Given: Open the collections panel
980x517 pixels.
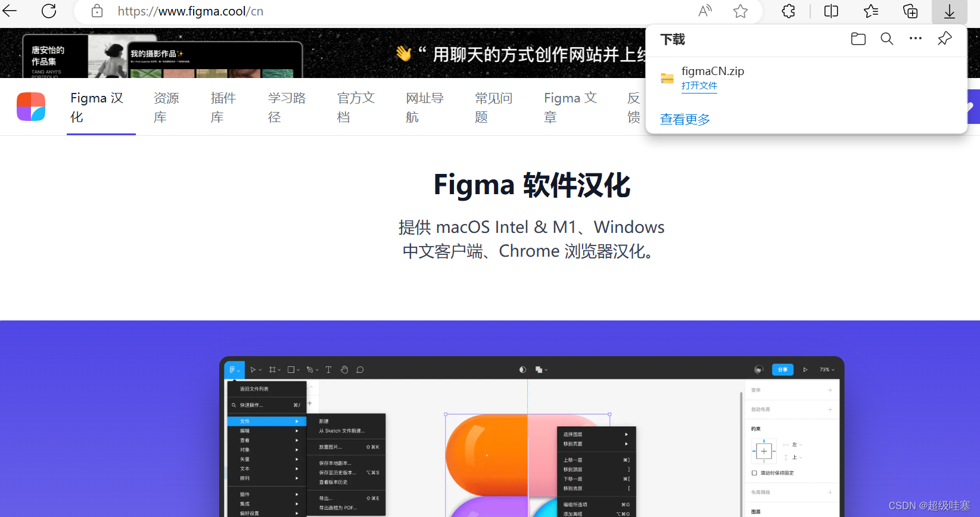Looking at the screenshot, I should (910, 11).
